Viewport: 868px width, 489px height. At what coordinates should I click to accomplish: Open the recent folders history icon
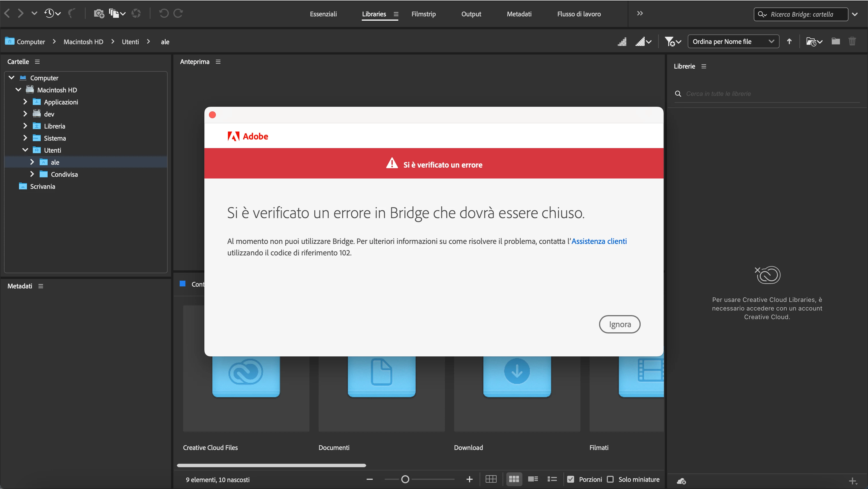[50, 13]
